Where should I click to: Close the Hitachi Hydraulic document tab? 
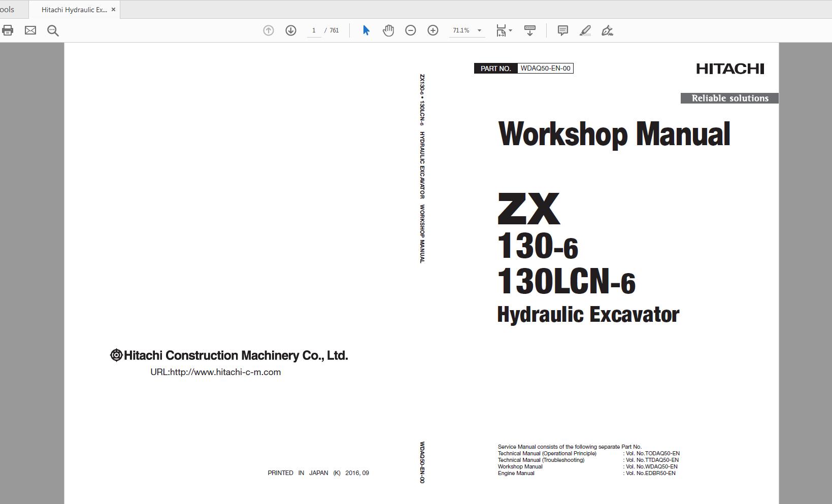pos(113,9)
